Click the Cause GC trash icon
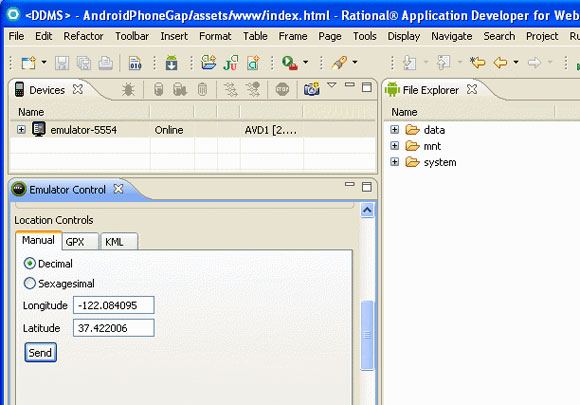 coord(202,90)
